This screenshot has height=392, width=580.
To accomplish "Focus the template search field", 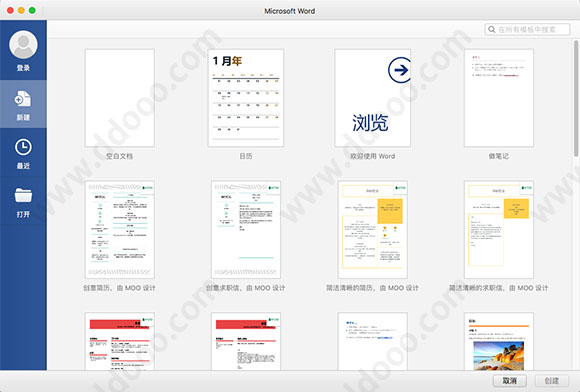I will (x=527, y=29).
